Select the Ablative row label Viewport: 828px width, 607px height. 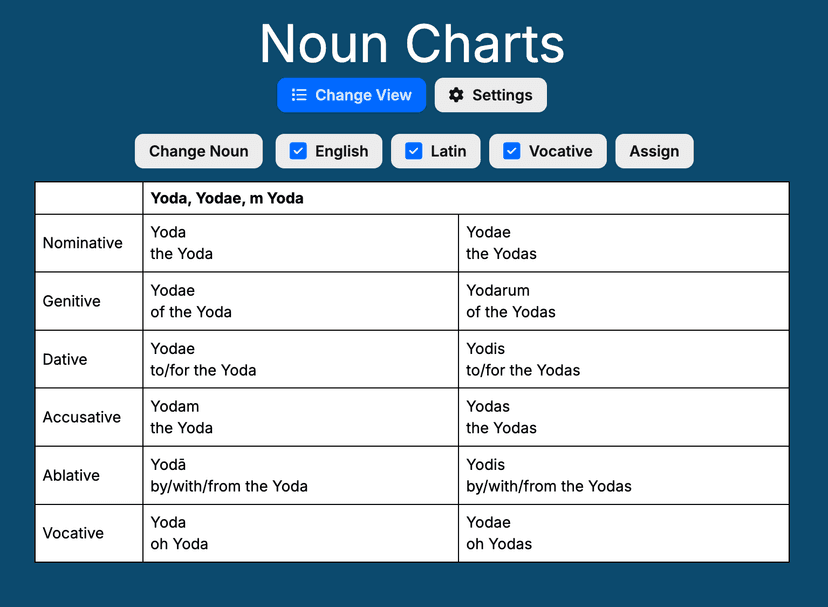71,475
